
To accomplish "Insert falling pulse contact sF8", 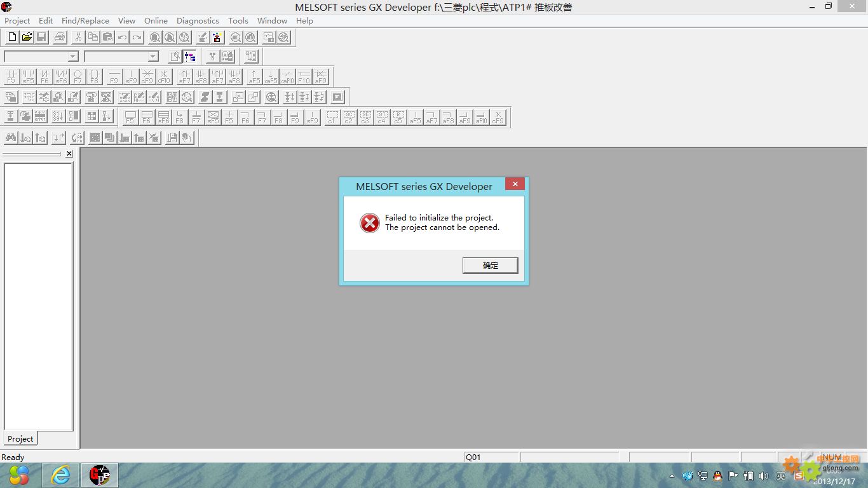I will pos(201,77).
